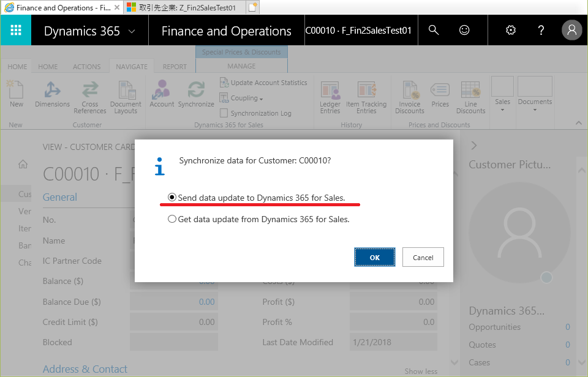Image resolution: width=588 pixels, height=377 pixels.
Task: Click the Quotes count value
Action: 568,345
